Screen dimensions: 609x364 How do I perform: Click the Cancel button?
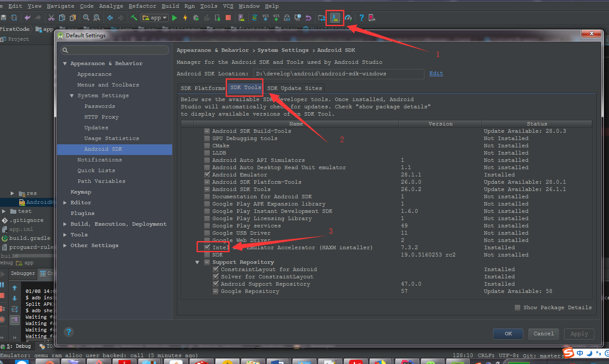click(543, 334)
